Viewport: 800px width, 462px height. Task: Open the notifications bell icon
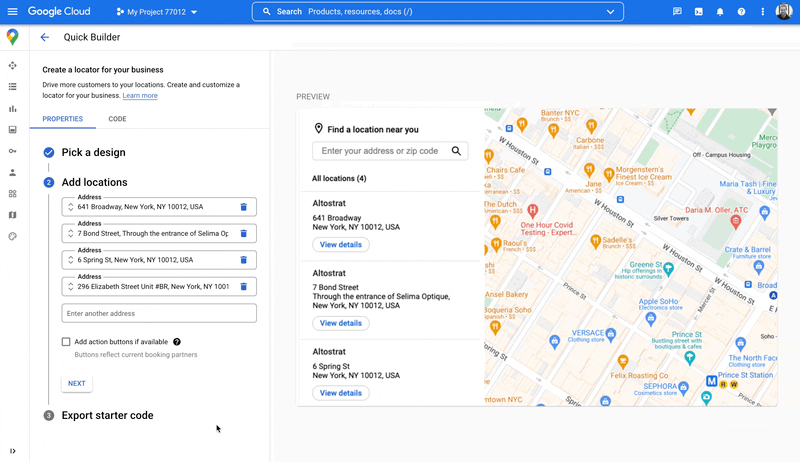(x=720, y=12)
